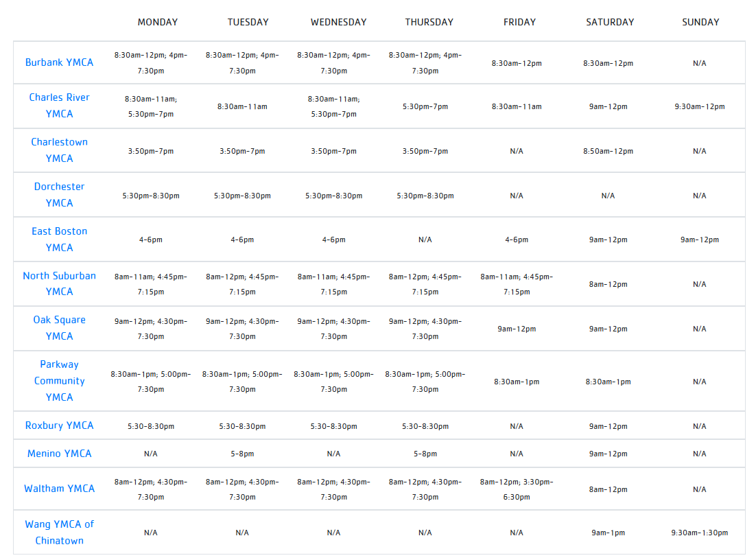
Task: Select the East Boston YMCA link
Action: (x=59, y=240)
